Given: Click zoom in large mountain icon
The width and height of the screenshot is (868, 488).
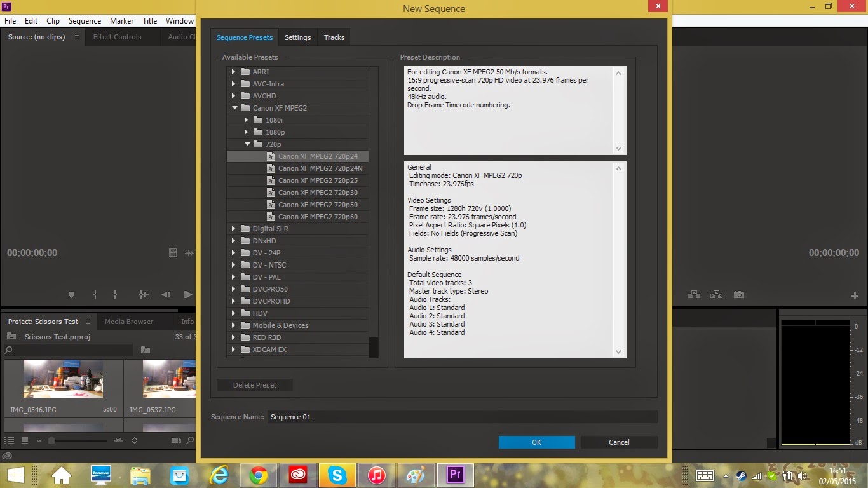Looking at the screenshot, I should tap(119, 440).
